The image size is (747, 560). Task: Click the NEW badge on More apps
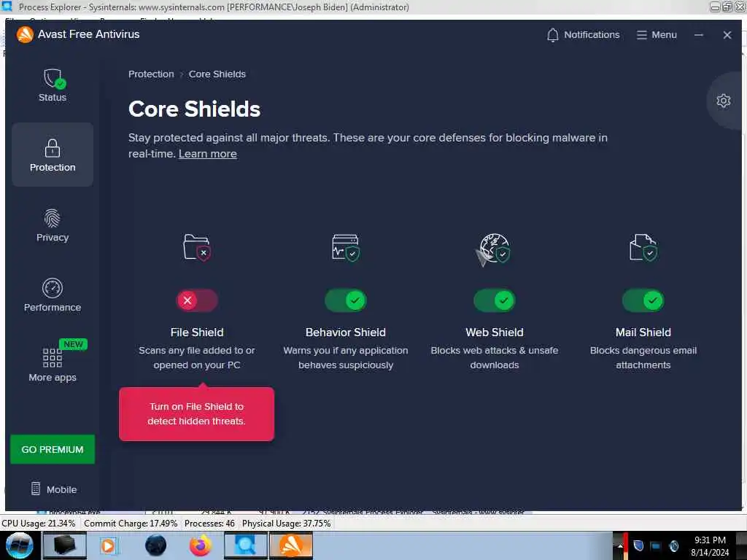73,344
